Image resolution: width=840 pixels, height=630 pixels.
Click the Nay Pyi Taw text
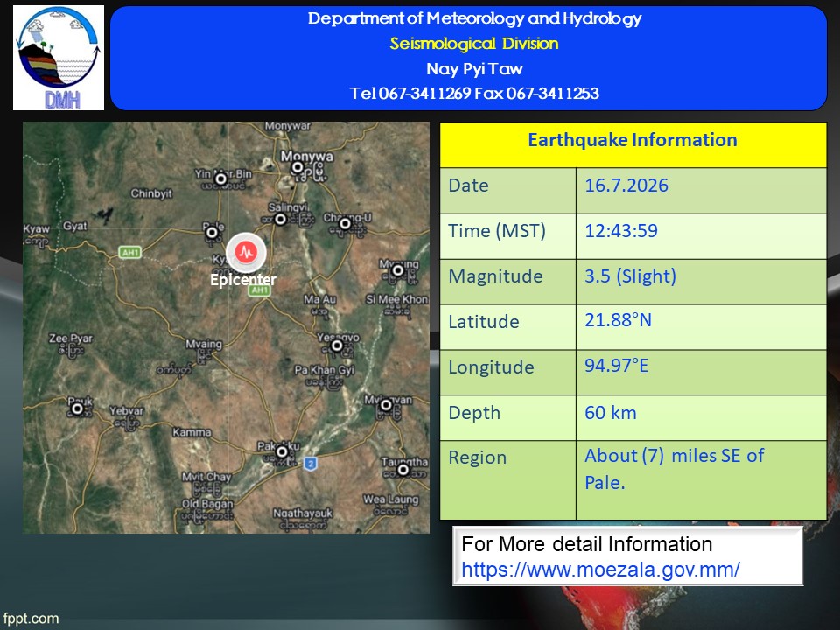474,68
